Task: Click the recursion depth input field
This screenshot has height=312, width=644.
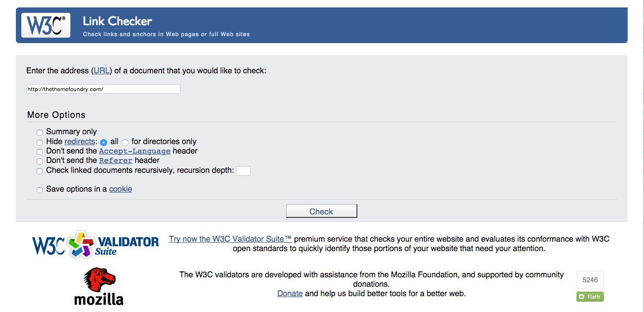Action: tap(243, 171)
